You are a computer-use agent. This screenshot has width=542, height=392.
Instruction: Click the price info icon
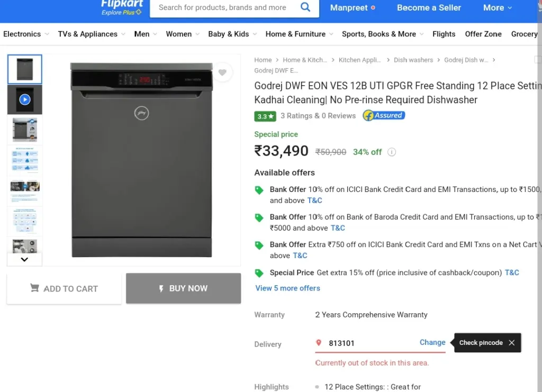click(392, 152)
